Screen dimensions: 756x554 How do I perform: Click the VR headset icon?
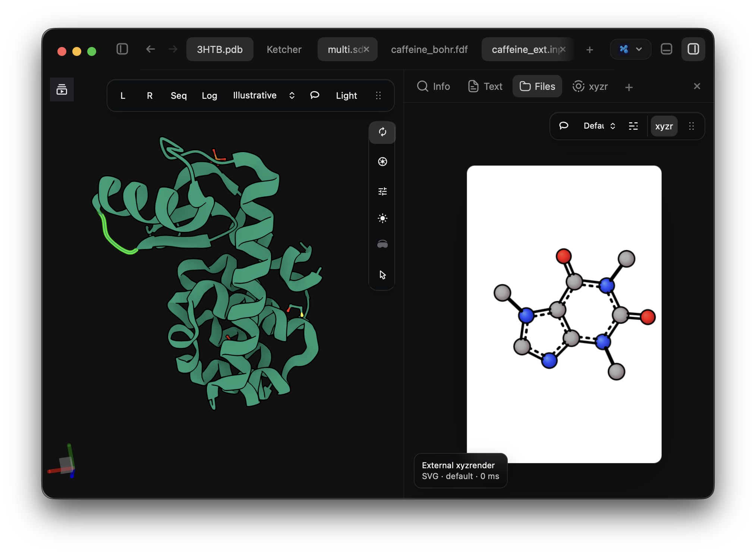[382, 245]
